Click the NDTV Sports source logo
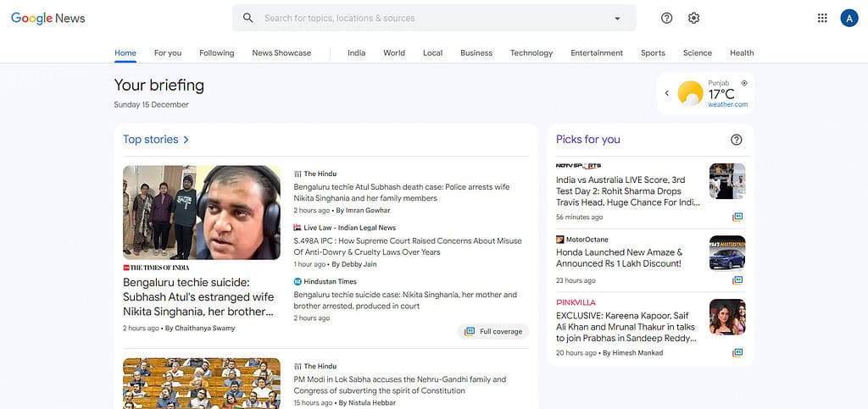 coord(578,166)
